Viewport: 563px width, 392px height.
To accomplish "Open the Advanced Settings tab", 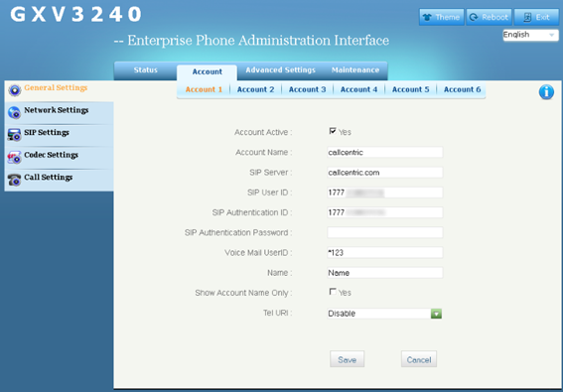I will click(280, 70).
